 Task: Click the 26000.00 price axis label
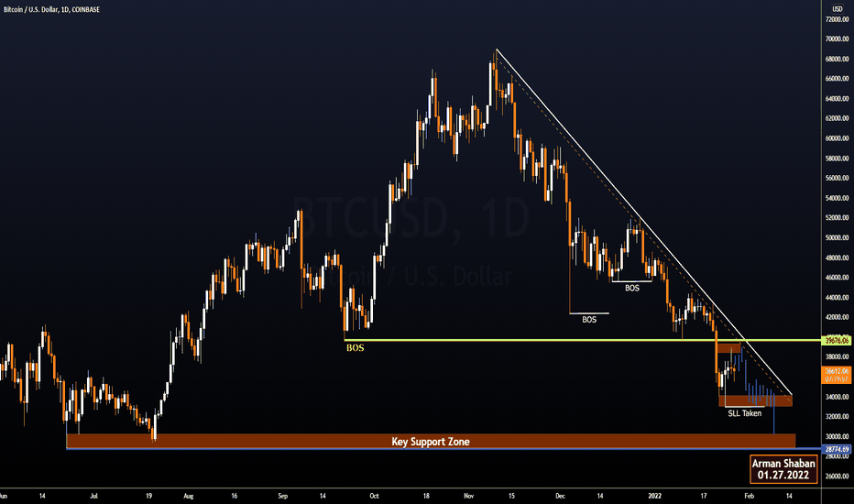pyautogui.click(x=838, y=477)
